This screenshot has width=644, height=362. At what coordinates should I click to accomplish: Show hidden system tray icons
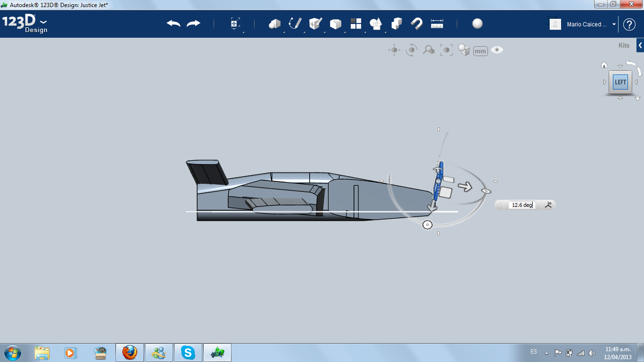(547, 353)
